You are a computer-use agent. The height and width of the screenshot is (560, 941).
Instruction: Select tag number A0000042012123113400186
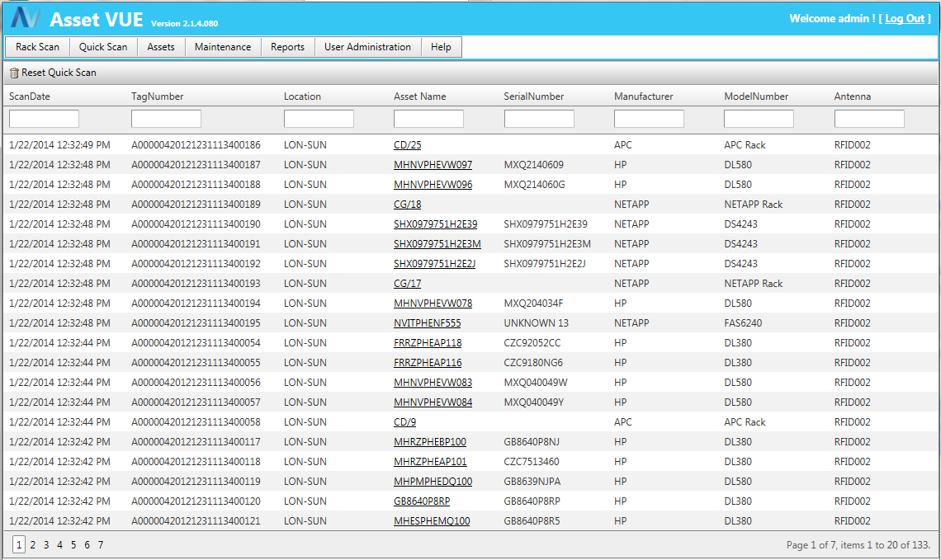tap(196, 145)
